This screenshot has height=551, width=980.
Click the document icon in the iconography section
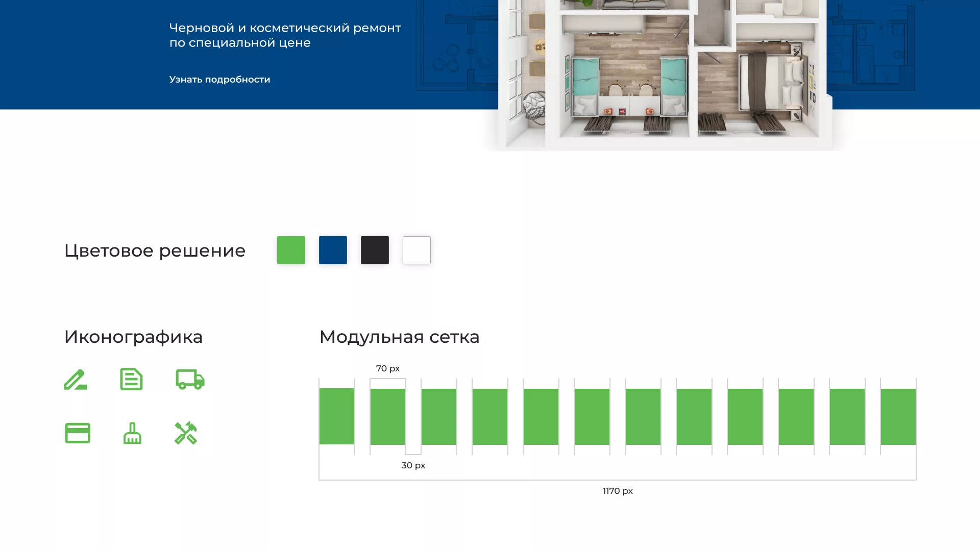(x=131, y=380)
